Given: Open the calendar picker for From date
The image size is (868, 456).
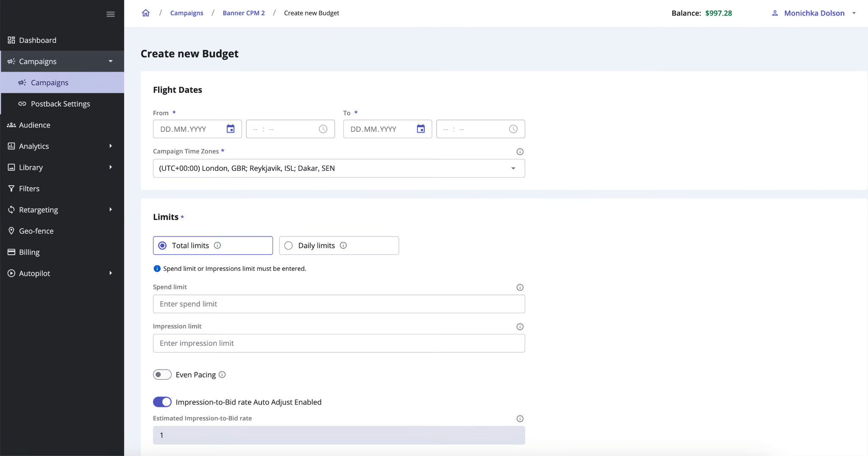Looking at the screenshot, I should click(231, 129).
